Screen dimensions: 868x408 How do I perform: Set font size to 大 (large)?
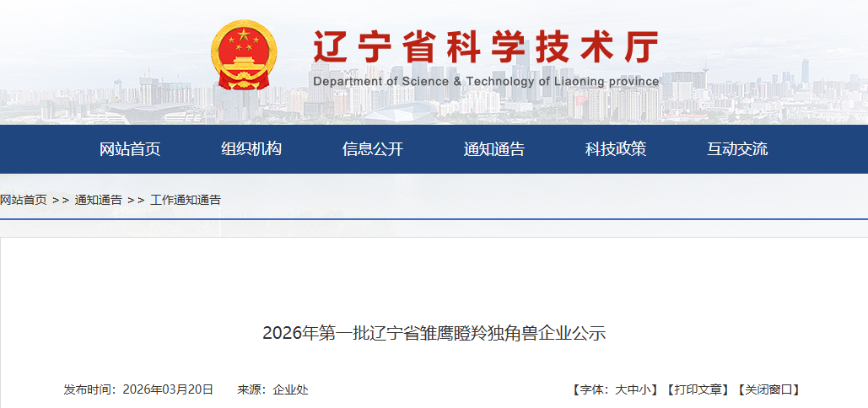(621, 389)
